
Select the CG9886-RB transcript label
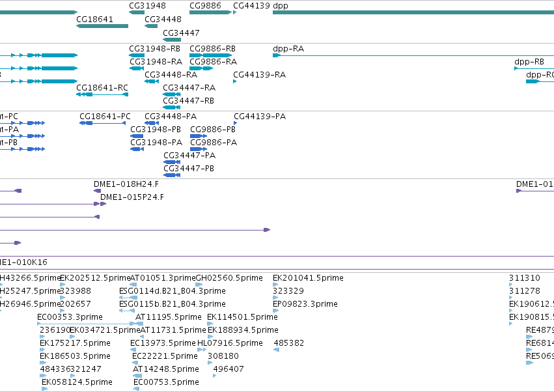212,48
